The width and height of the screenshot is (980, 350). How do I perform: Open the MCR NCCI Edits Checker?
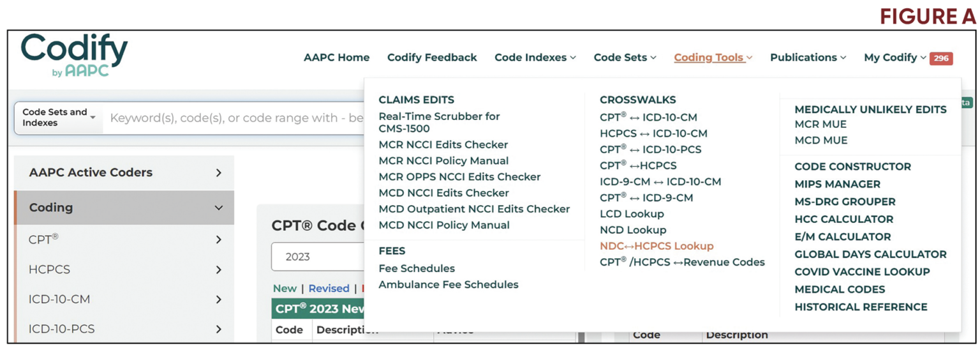(443, 144)
